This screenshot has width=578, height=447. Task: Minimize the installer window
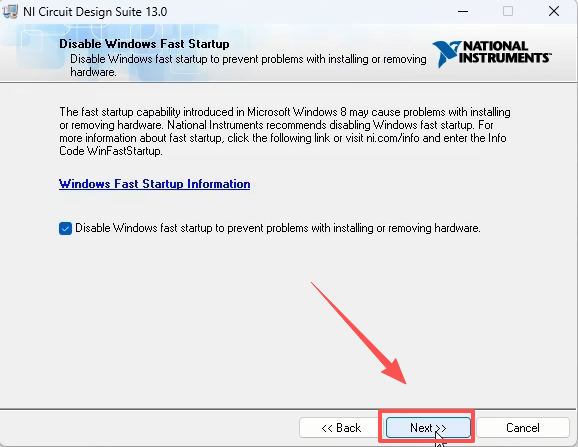(463, 11)
